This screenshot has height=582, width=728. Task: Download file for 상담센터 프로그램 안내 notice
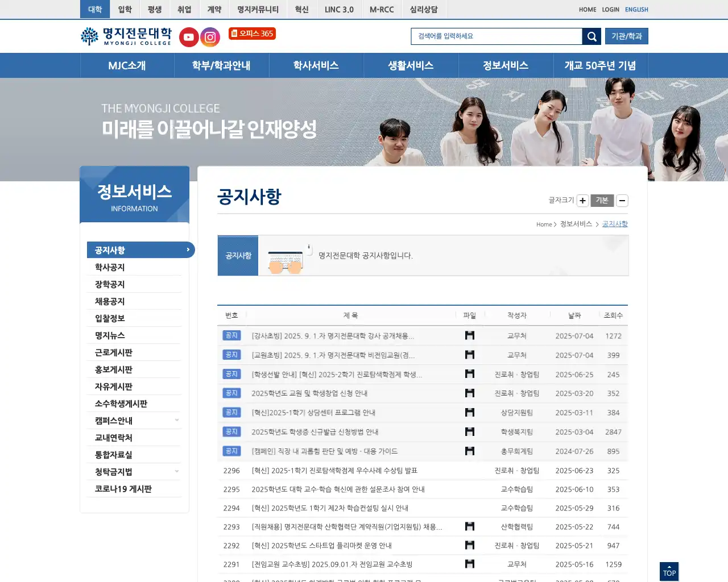point(470,412)
